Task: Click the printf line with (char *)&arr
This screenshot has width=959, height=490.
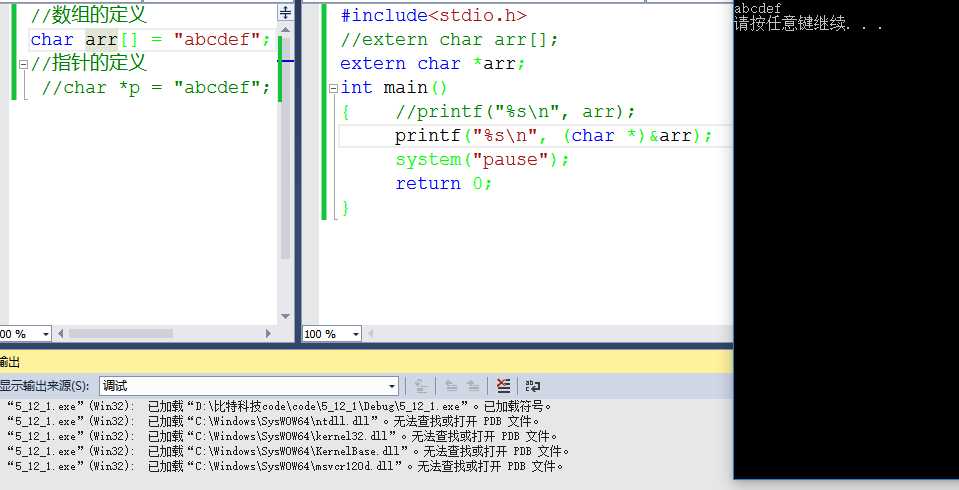Action: tap(554, 136)
